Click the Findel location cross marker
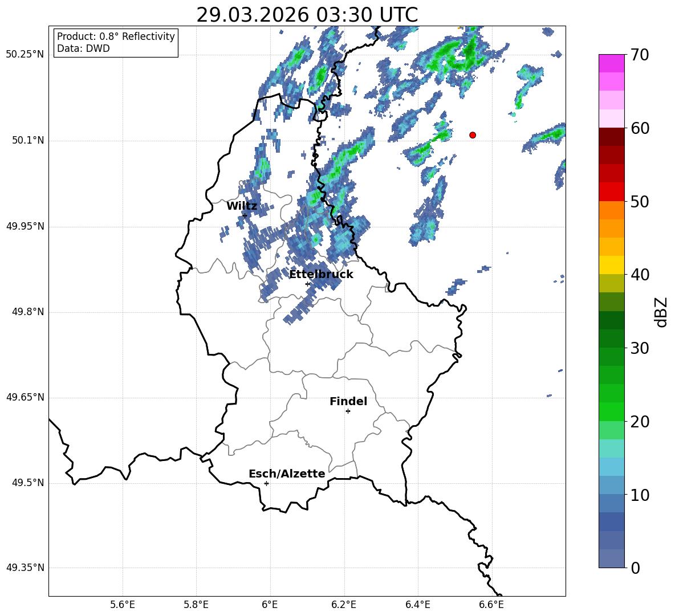 pos(348,411)
